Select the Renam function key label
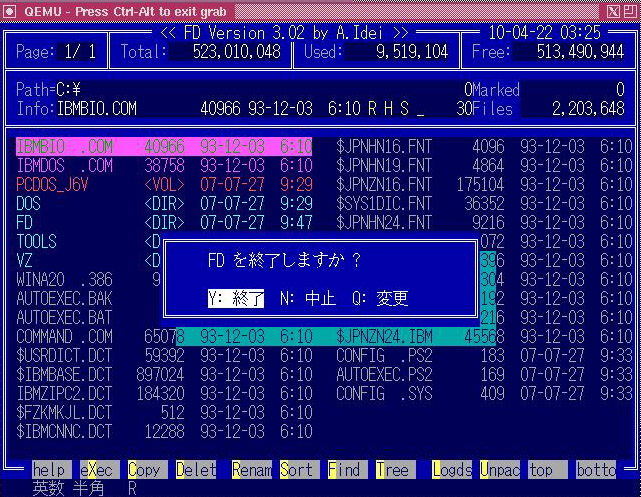 pyautogui.click(x=252, y=470)
